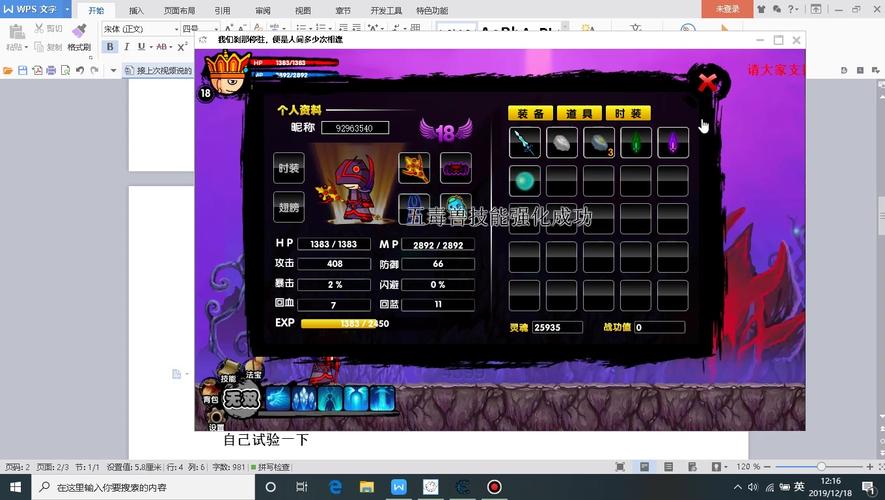This screenshot has width=885, height=500.
Task: Click the zoom slider handle in status bar
Action: 821,467
